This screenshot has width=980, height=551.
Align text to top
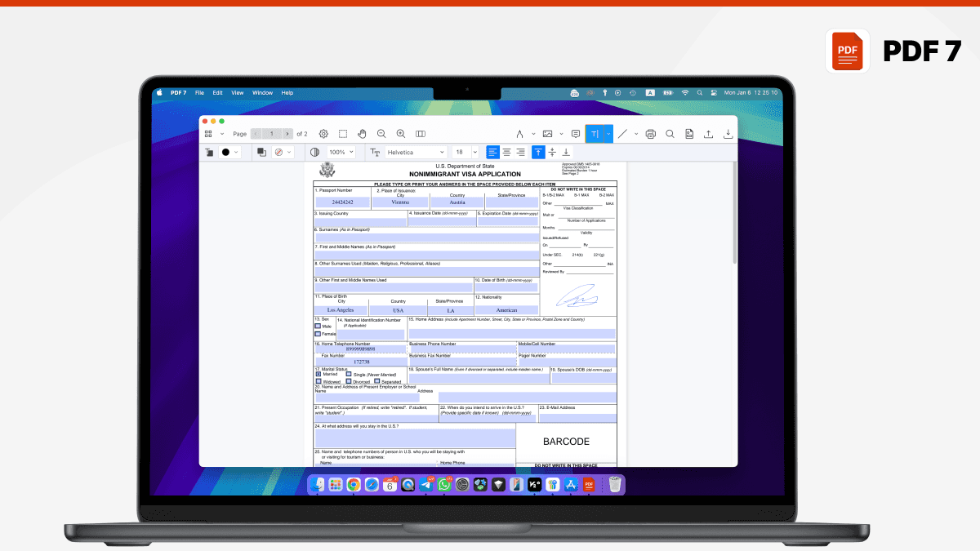[x=538, y=152]
